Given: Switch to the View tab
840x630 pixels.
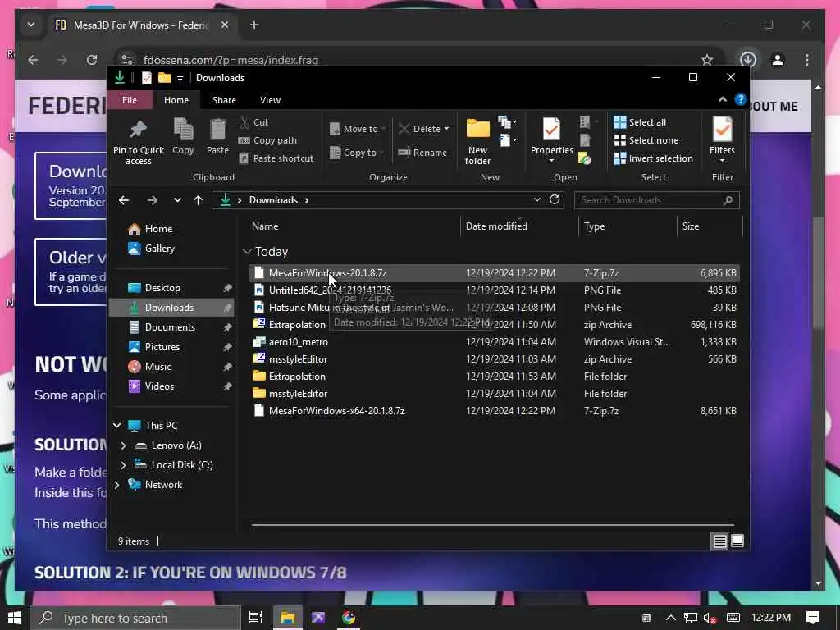Looking at the screenshot, I should (x=270, y=100).
